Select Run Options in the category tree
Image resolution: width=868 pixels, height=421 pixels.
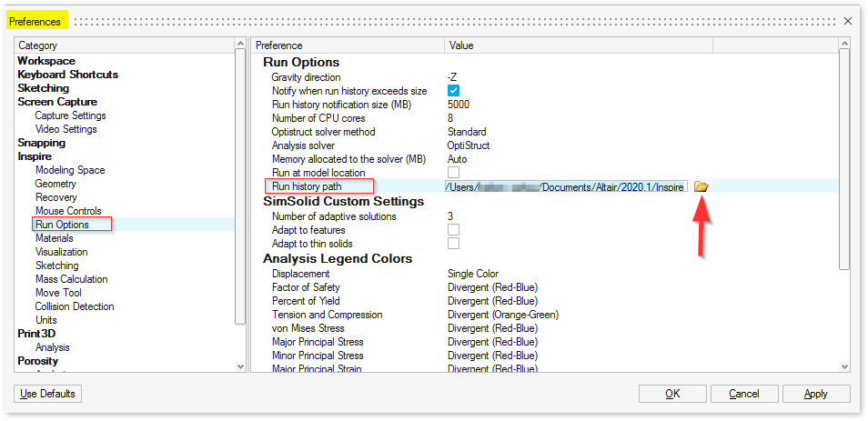point(61,225)
